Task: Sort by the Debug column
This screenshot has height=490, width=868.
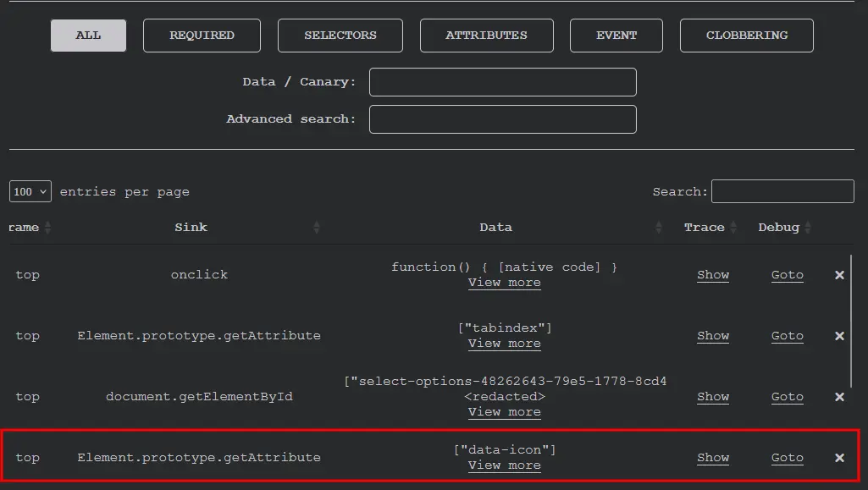Action: coord(779,227)
